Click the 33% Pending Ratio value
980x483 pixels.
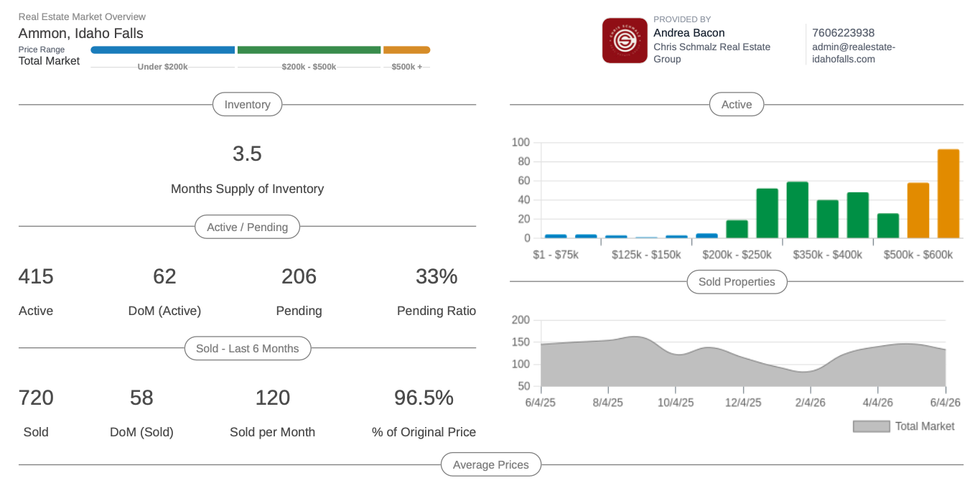click(437, 276)
